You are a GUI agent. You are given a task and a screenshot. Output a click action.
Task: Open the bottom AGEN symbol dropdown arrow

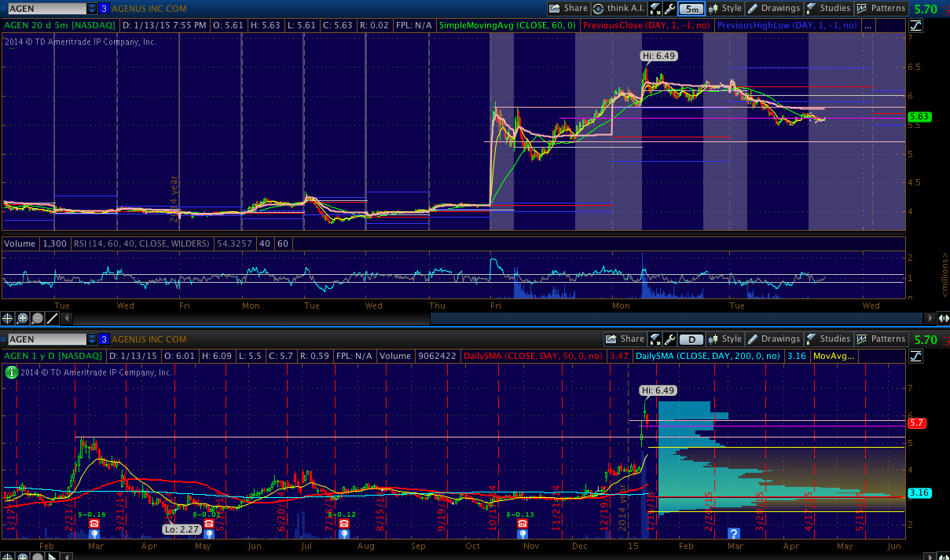click(92, 339)
